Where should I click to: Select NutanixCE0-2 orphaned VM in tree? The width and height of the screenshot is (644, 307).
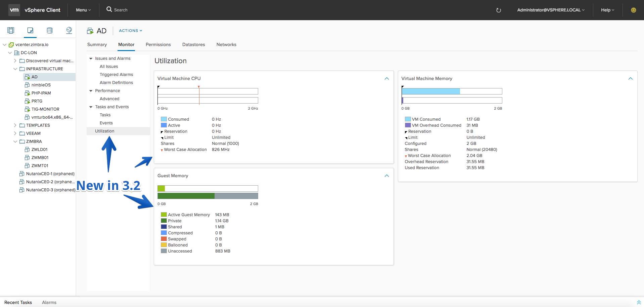[50, 182]
